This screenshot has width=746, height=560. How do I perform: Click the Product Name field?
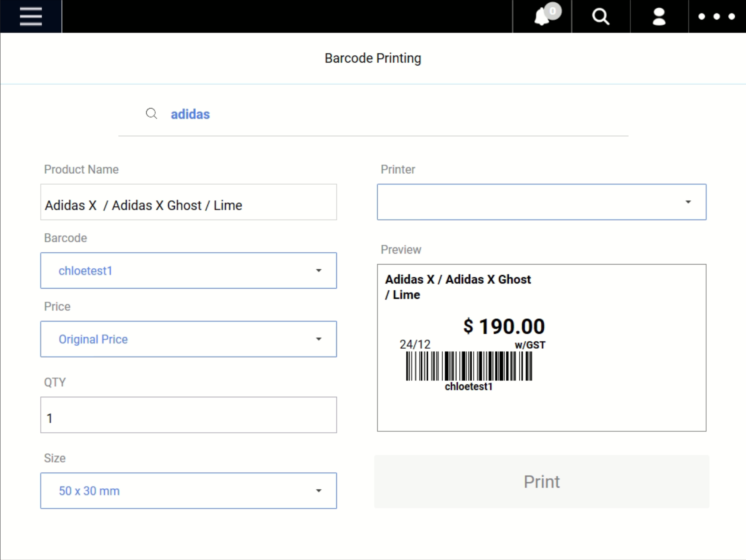point(189,202)
